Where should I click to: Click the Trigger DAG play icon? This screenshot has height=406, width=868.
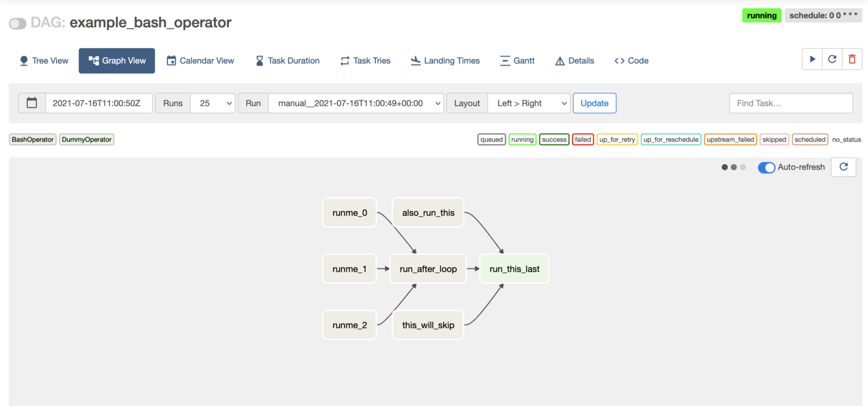[812, 59]
